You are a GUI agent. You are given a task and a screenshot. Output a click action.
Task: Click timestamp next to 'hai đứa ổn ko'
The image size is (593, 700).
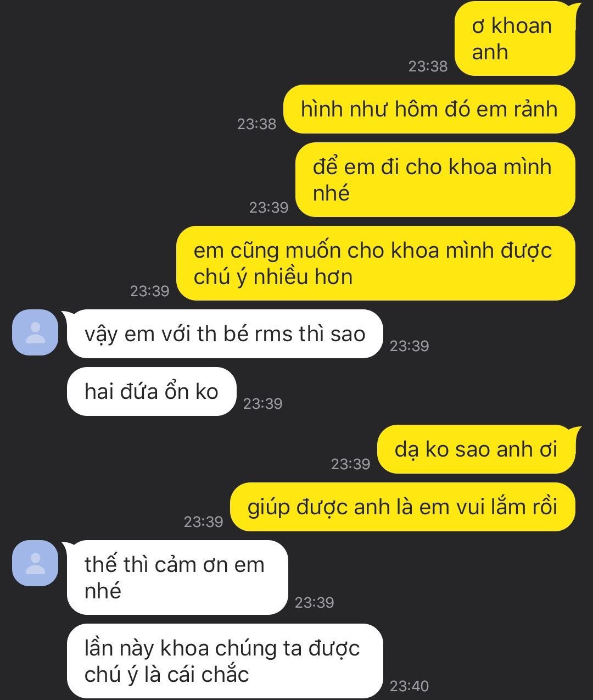tap(262, 404)
